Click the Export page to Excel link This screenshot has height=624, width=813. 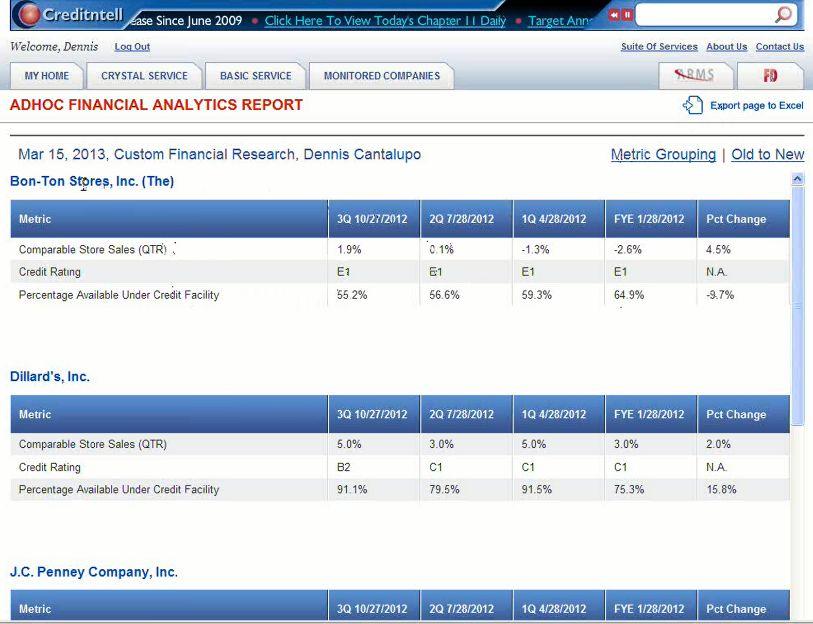tap(756, 105)
